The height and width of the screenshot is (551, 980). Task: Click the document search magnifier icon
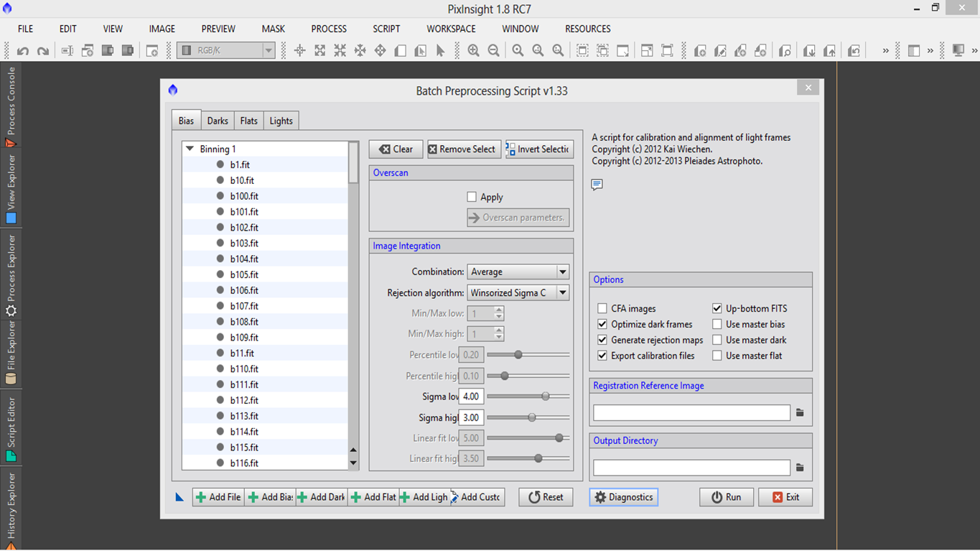785,50
